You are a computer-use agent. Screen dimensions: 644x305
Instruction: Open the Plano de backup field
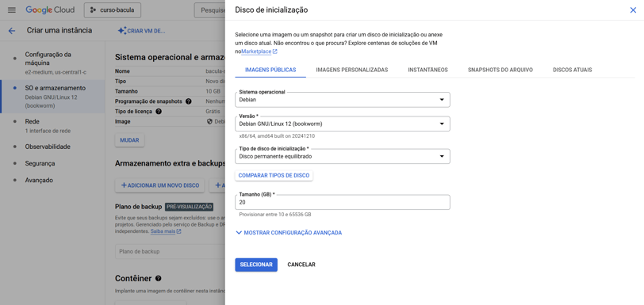(170, 251)
